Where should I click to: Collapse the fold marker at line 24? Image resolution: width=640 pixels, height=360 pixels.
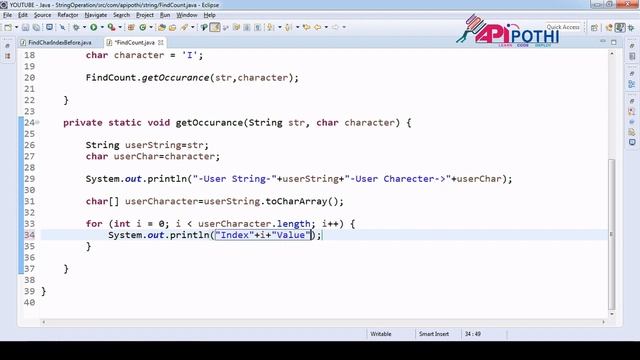pos(38,122)
